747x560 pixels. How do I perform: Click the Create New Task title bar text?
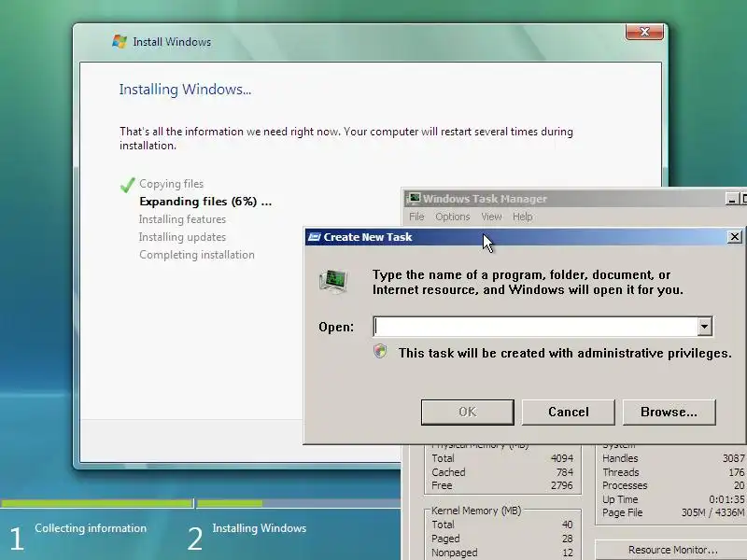pyautogui.click(x=368, y=237)
